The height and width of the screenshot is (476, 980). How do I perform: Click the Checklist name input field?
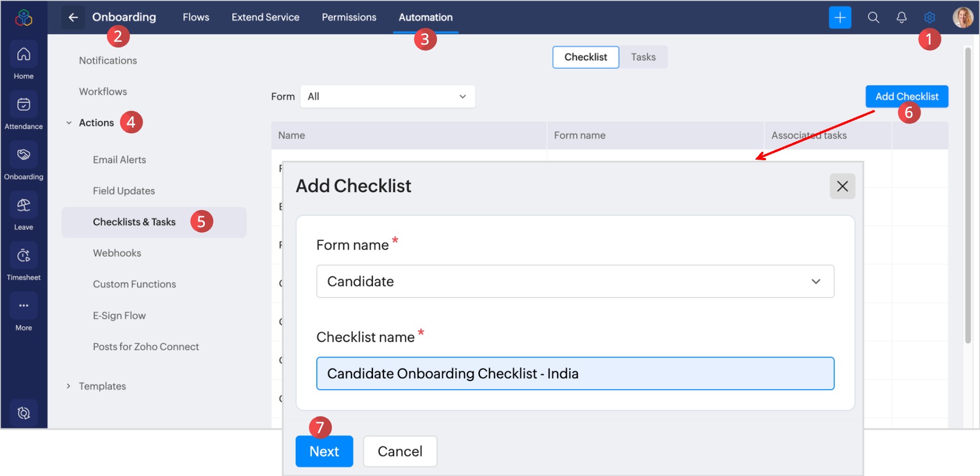tap(575, 374)
